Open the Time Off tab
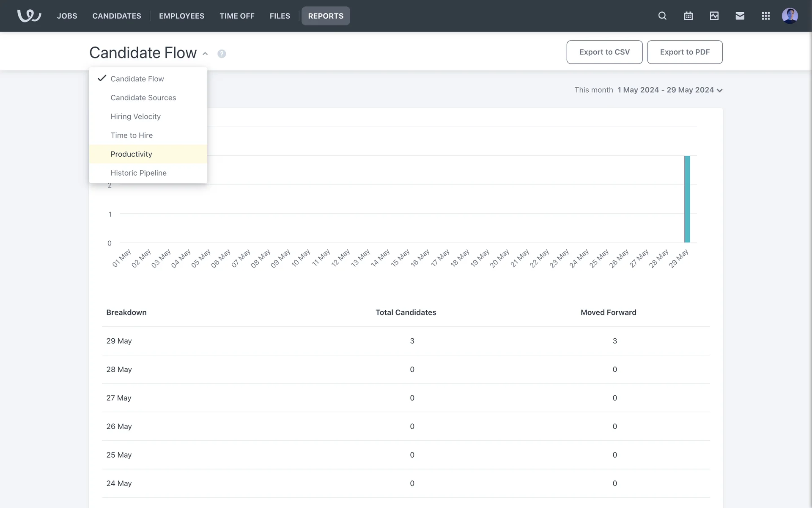The image size is (812, 508). [237, 16]
